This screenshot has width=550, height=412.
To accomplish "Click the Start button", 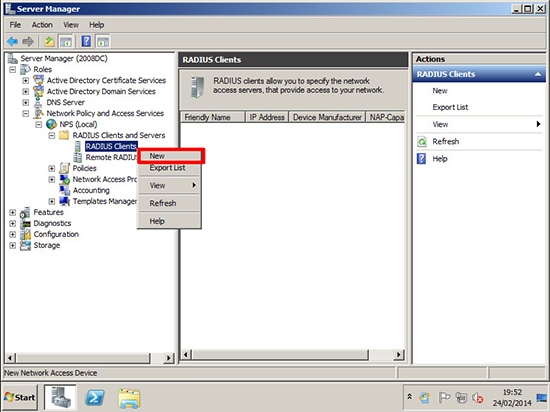I will tap(20, 397).
